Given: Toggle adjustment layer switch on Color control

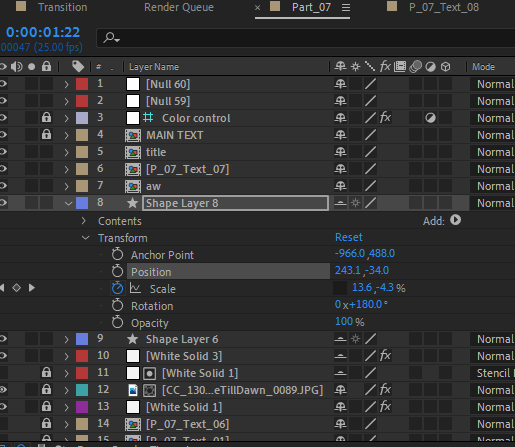Looking at the screenshot, I should point(430,118).
